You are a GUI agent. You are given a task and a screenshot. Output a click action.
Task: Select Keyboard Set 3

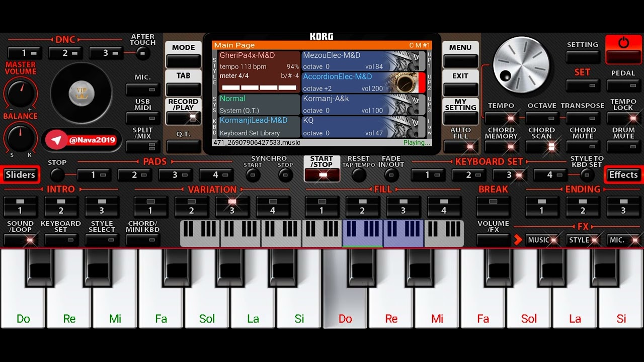tap(510, 175)
